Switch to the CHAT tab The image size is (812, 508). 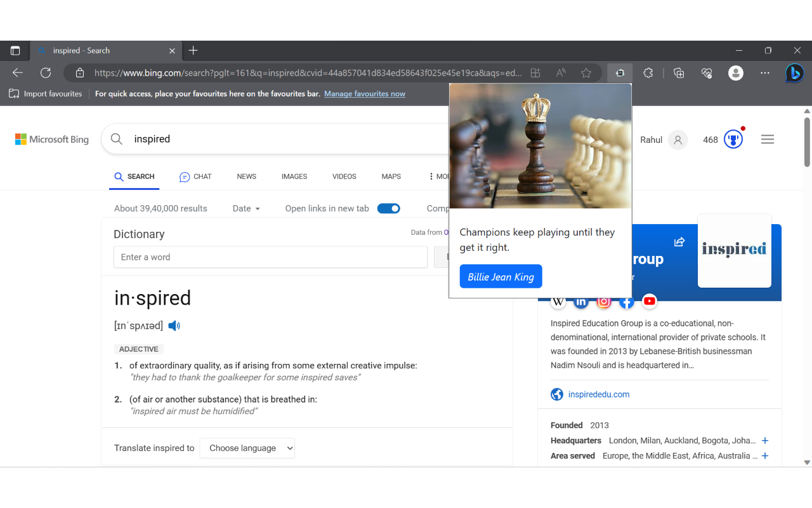[195, 177]
